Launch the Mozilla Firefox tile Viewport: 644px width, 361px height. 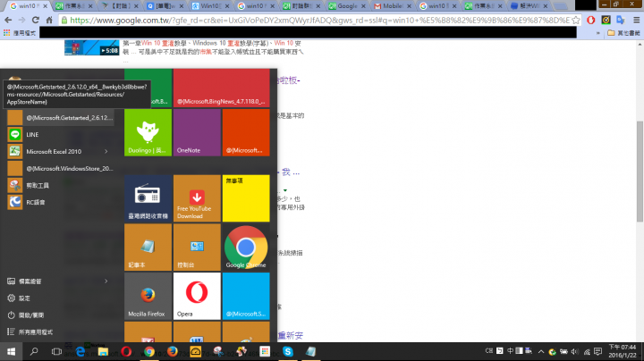tap(148, 296)
